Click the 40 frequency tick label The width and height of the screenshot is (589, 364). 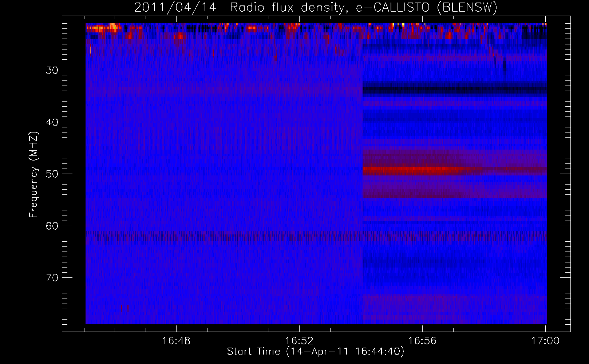tap(52, 122)
